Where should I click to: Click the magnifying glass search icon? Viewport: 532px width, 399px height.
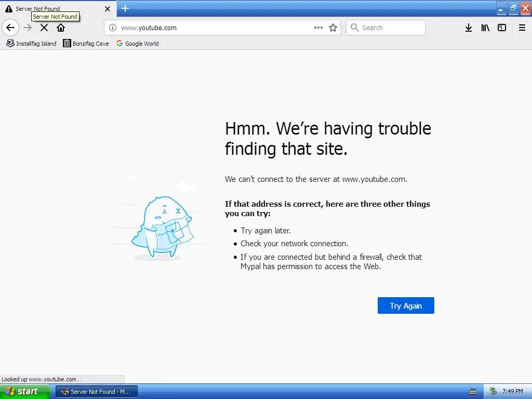point(354,28)
